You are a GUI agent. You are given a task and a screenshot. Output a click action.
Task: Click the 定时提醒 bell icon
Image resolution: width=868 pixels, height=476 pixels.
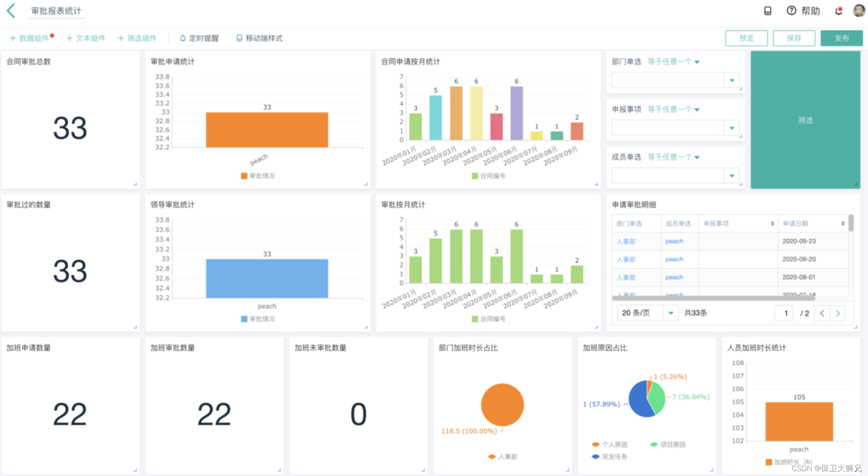[183, 38]
